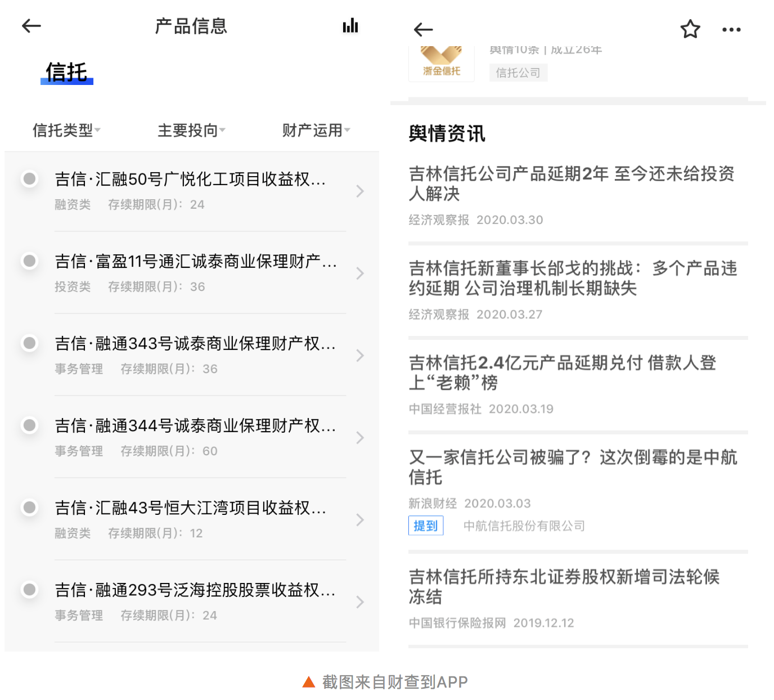The height and width of the screenshot is (700, 774).
Task: Read article 又一家信托公司被骗了
Action: tap(573, 467)
